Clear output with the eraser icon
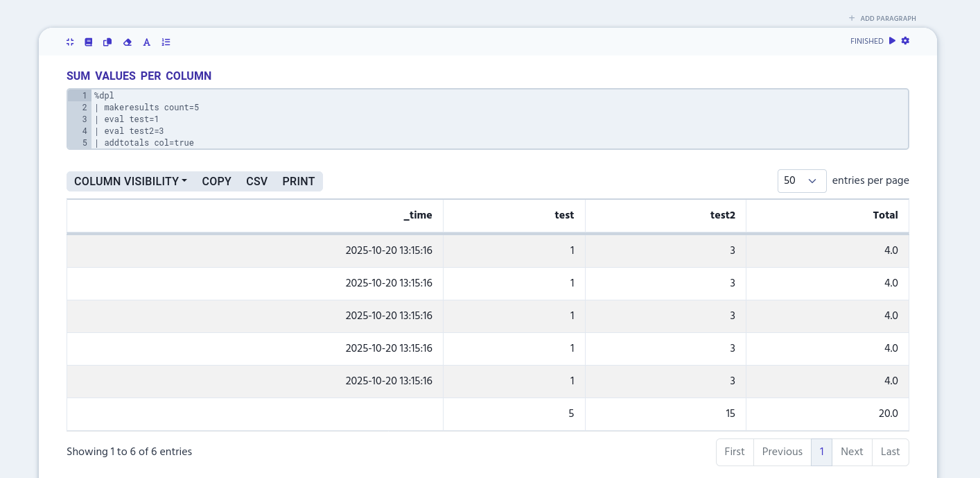The width and height of the screenshot is (980, 478). (x=127, y=42)
